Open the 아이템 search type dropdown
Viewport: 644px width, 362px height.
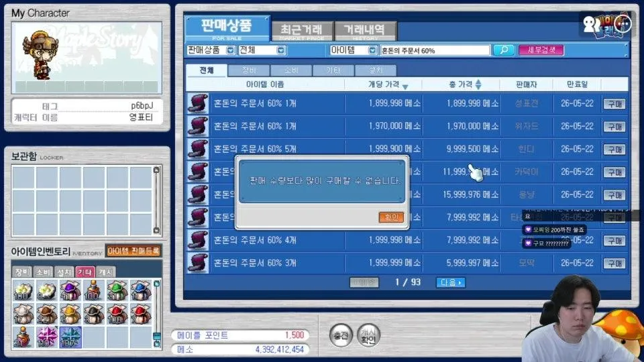click(372, 50)
